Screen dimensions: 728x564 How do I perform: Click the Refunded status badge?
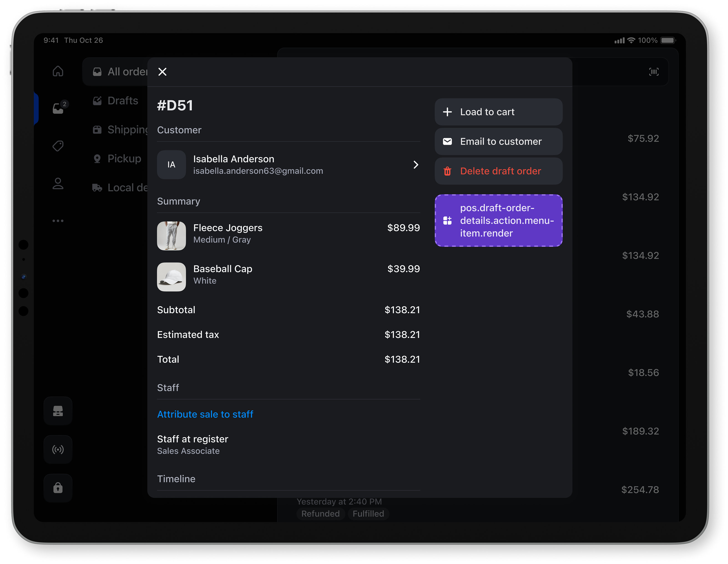(x=320, y=514)
